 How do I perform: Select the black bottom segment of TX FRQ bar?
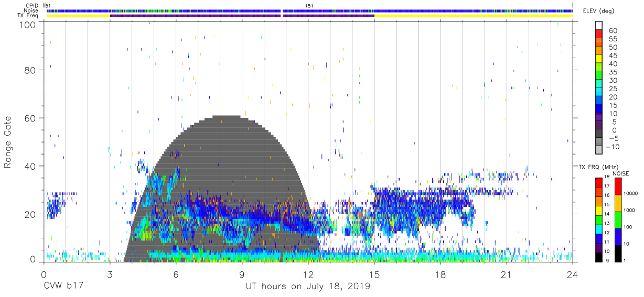pyautogui.click(x=599, y=257)
